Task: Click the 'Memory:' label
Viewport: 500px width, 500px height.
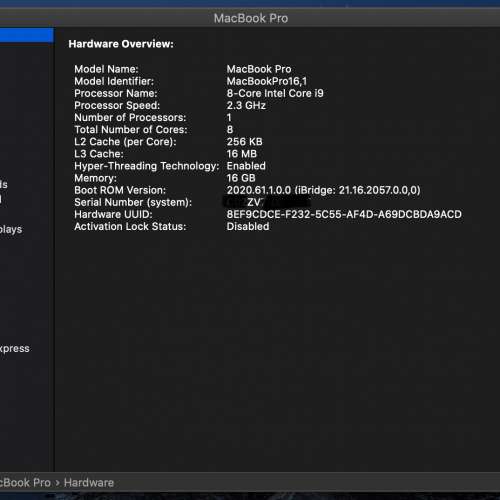Action: click(95, 178)
